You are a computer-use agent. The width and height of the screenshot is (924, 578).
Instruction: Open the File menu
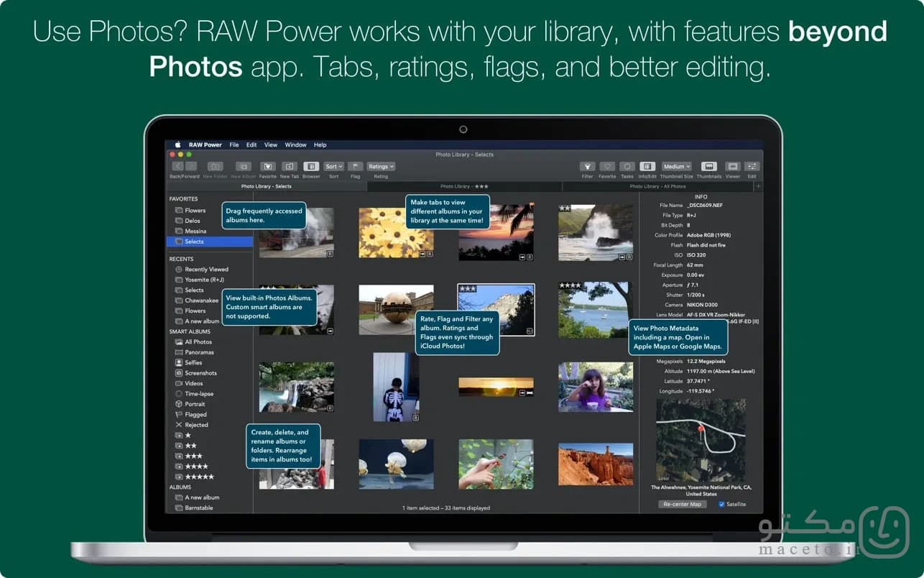coord(234,144)
